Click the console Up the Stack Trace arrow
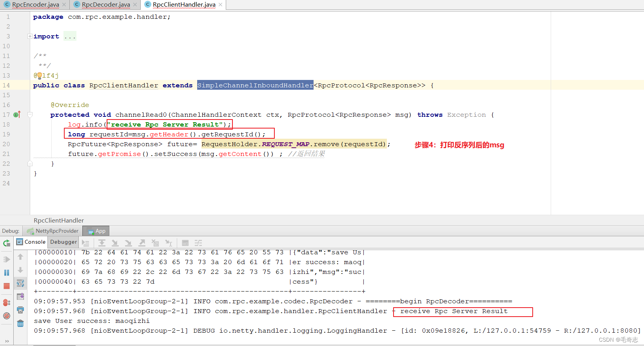 [20, 257]
